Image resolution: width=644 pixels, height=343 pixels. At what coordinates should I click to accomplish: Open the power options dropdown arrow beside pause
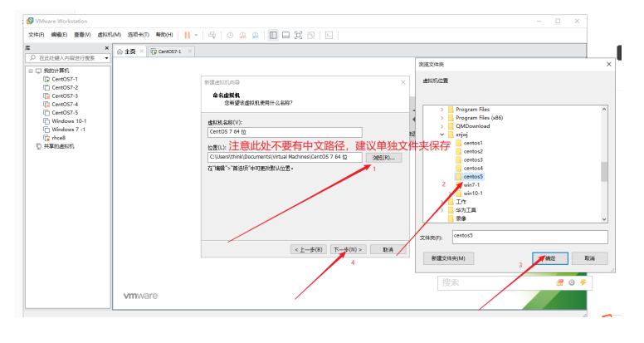[x=196, y=36]
